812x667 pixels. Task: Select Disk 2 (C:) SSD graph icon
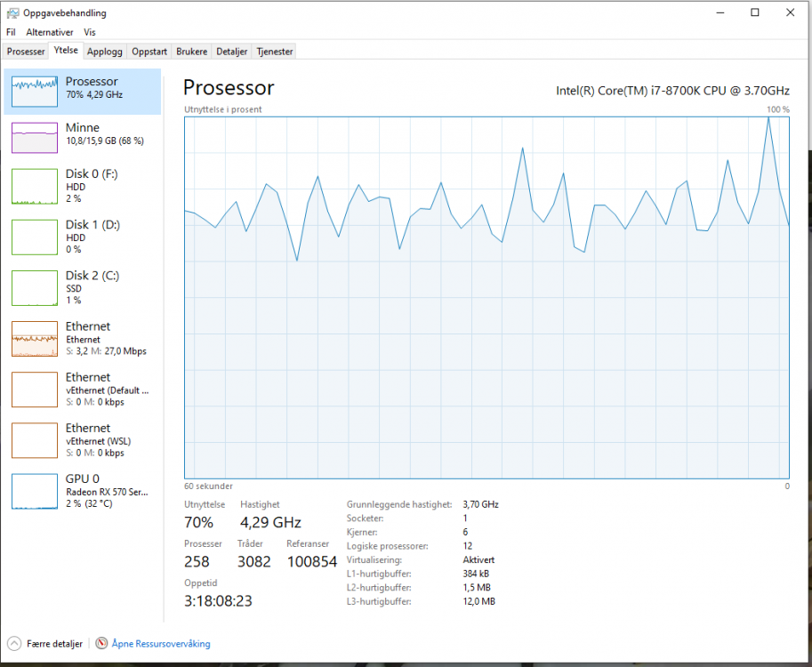(35, 288)
